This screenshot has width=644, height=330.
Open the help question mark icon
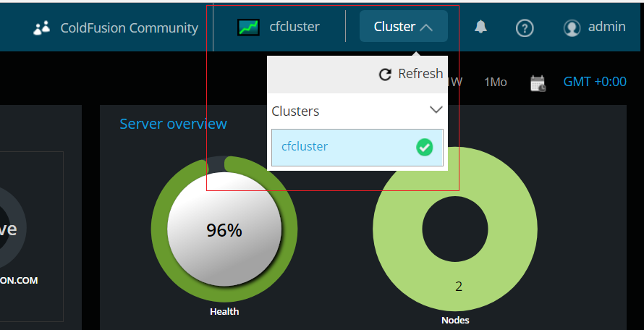[x=525, y=27]
